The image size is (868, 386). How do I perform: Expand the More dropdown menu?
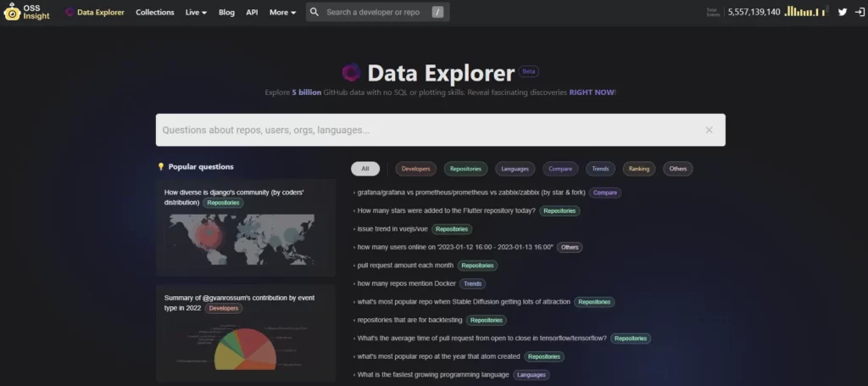tap(282, 12)
